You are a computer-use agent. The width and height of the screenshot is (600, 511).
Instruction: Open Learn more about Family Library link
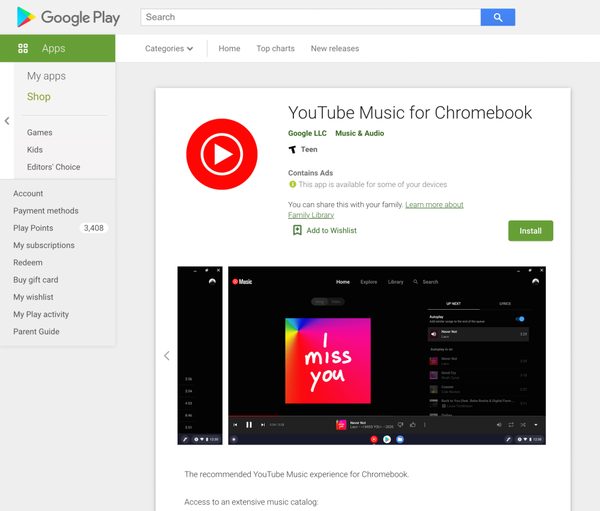pos(434,205)
